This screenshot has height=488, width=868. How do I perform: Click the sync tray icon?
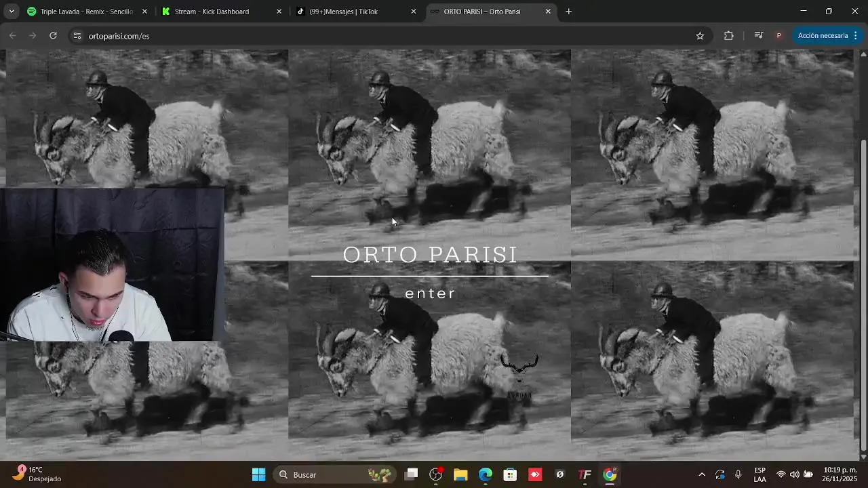[720, 474]
